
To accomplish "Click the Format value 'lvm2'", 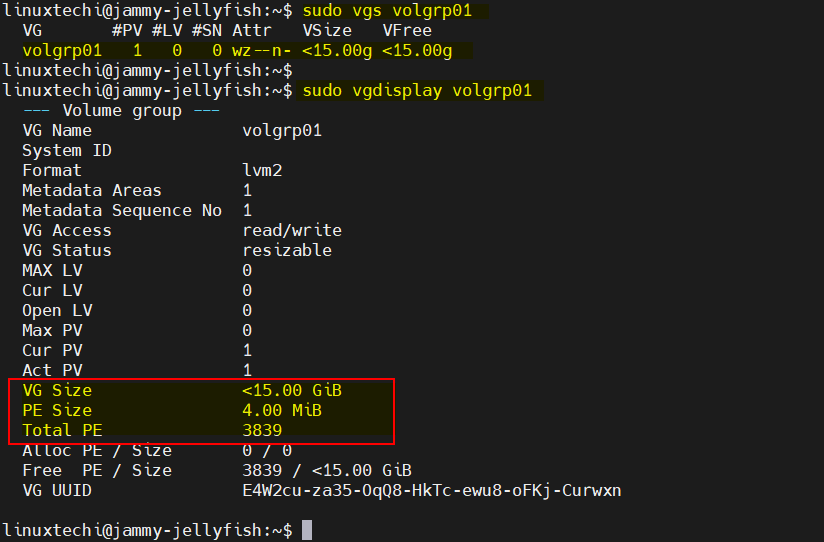I will coord(262,170).
